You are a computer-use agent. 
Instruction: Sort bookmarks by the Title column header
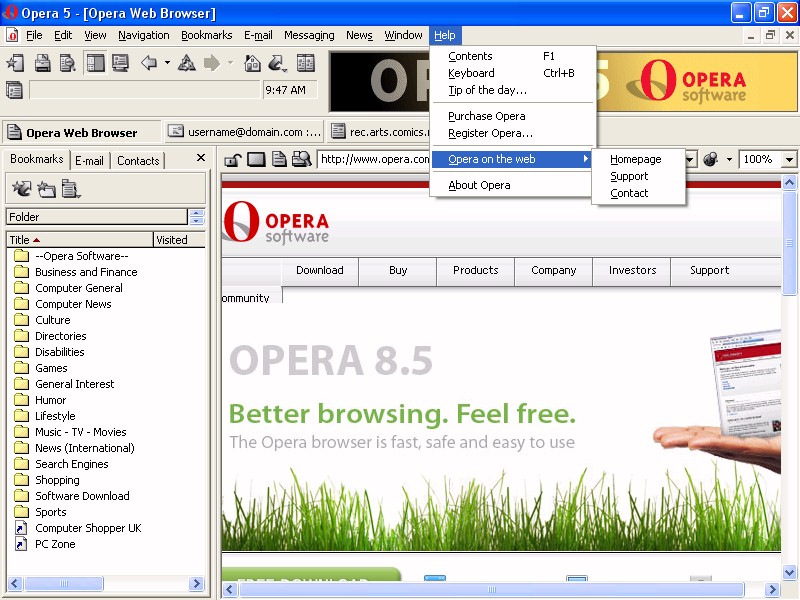tap(80, 240)
